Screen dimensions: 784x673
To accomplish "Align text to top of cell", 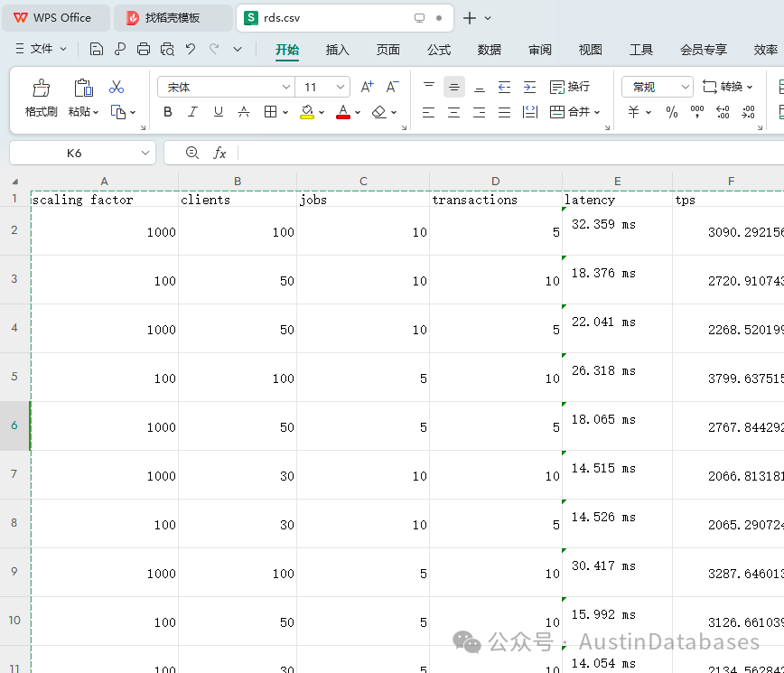I will (428, 87).
